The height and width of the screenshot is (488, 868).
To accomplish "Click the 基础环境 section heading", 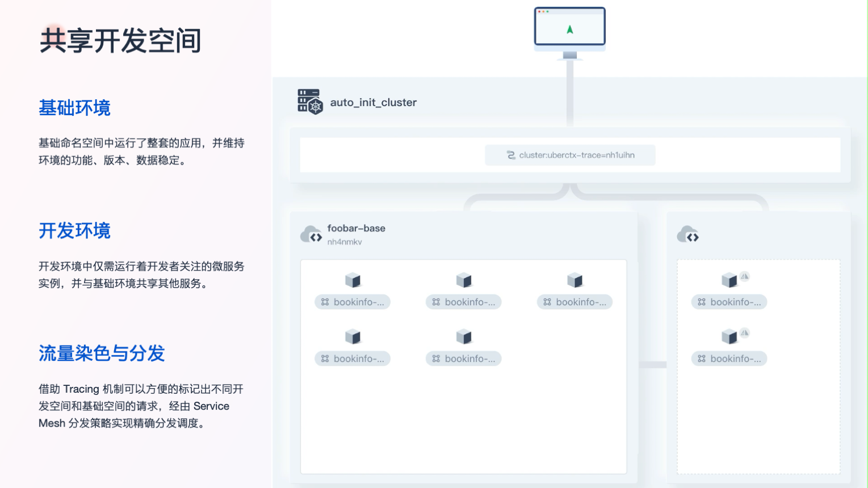I will tap(74, 108).
